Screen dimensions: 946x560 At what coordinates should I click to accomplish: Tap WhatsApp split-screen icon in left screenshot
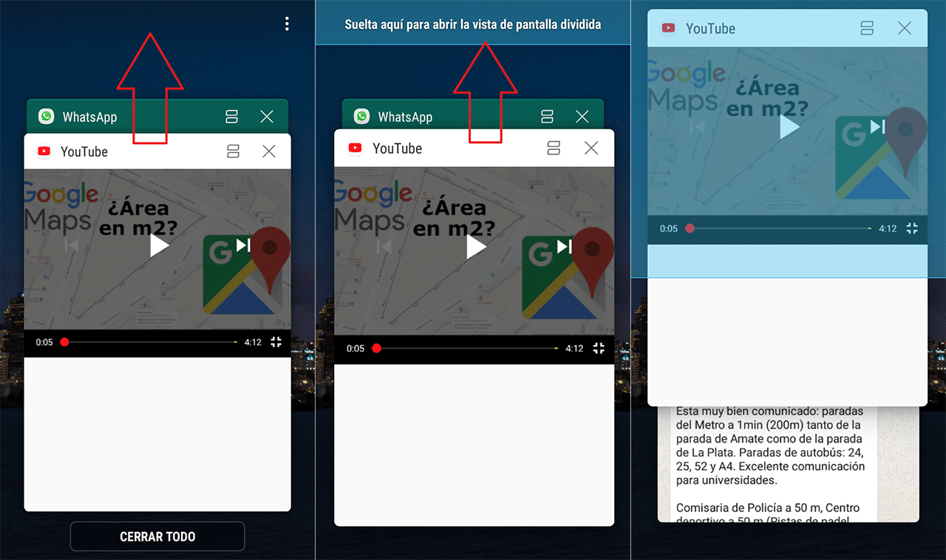(231, 117)
